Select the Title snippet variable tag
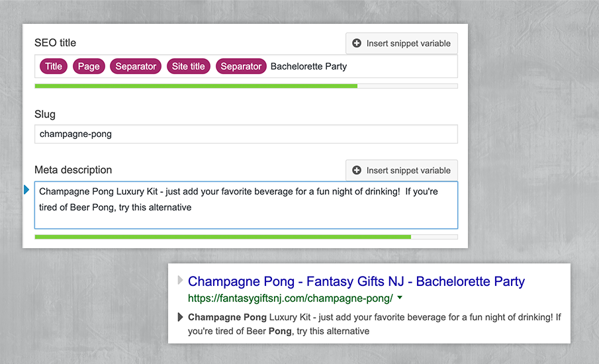Screen dimensions: 599x364 (x=54, y=66)
